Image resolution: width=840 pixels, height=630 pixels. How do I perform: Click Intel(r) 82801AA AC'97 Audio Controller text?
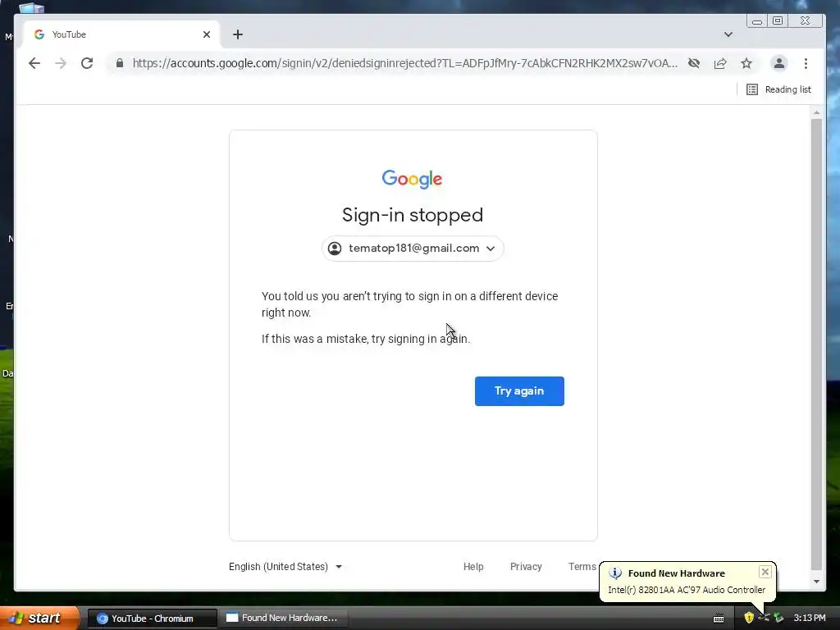click(687, 590)
